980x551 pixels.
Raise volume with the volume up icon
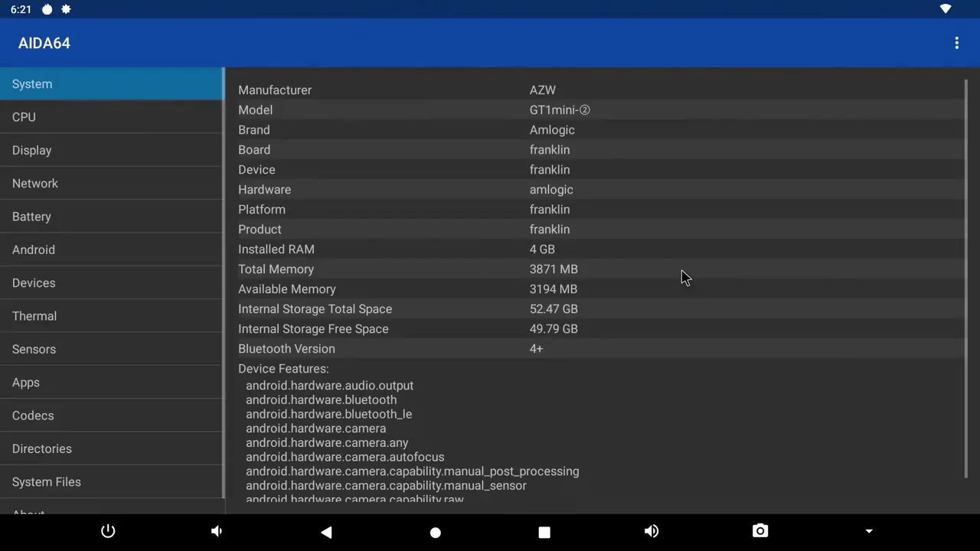point(652,531)
